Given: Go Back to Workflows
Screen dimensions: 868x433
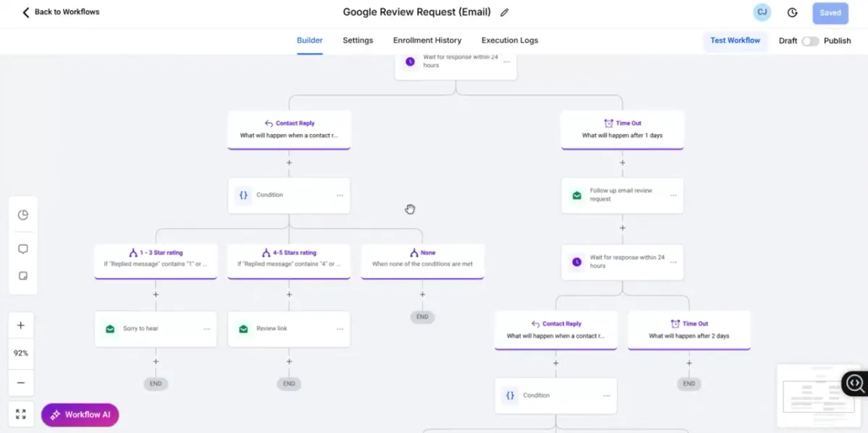Looking at the screenshot, I should [x=61, y=12].
